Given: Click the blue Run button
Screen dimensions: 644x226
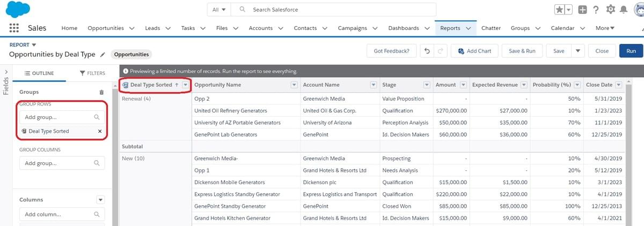Looking at the screenshot, I should (x=631, y=51).
